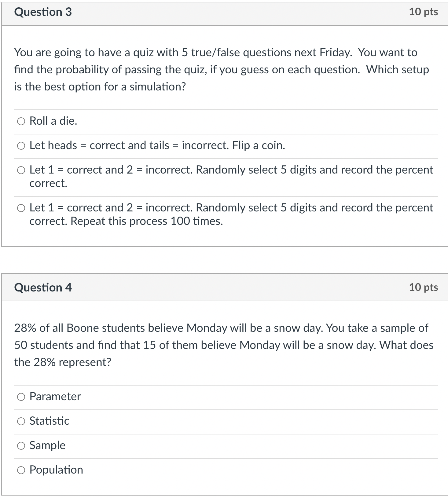Click the Boone students snow day prompt text
This screenshot has width=448, height=498.
coord(224,345)
